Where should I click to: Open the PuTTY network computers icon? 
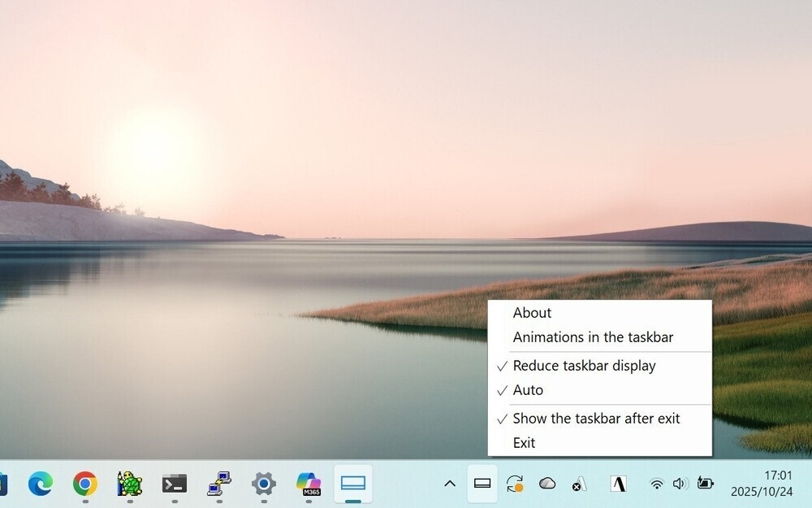tap(219, 484)
